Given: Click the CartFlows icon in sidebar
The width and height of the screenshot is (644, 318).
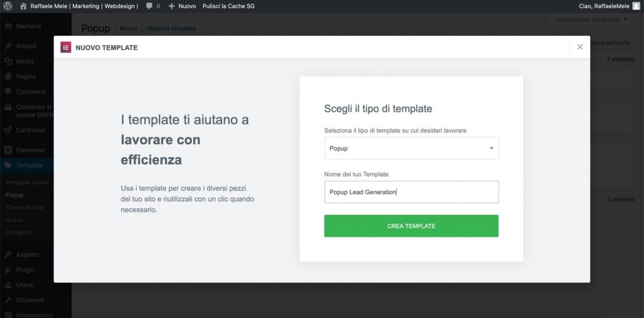Looking at the screenshot, I should pyautogui.click(x=8, y=130).
